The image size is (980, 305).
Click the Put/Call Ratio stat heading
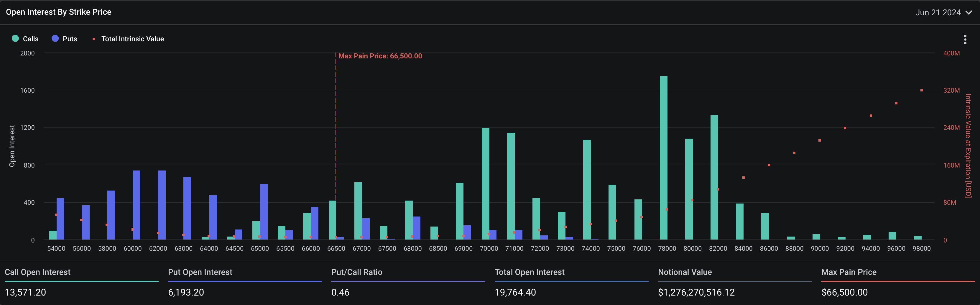pos(356,272)
